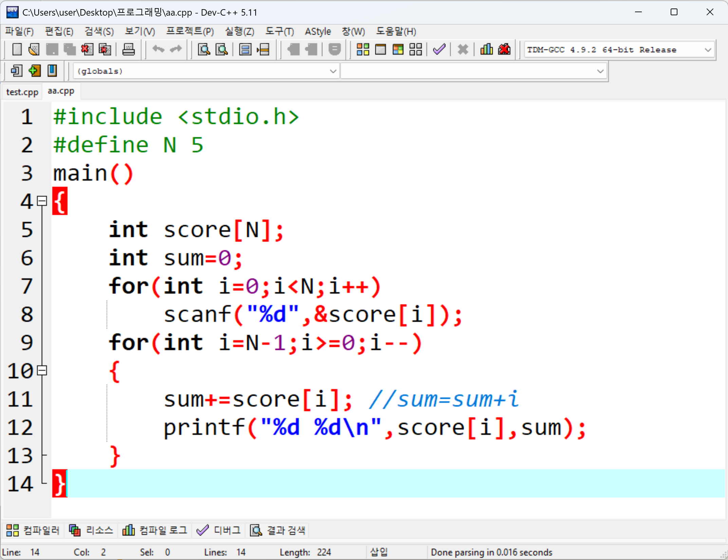
Task: Click the Save All toolbar icon
Action: click(x=70, y=50)
